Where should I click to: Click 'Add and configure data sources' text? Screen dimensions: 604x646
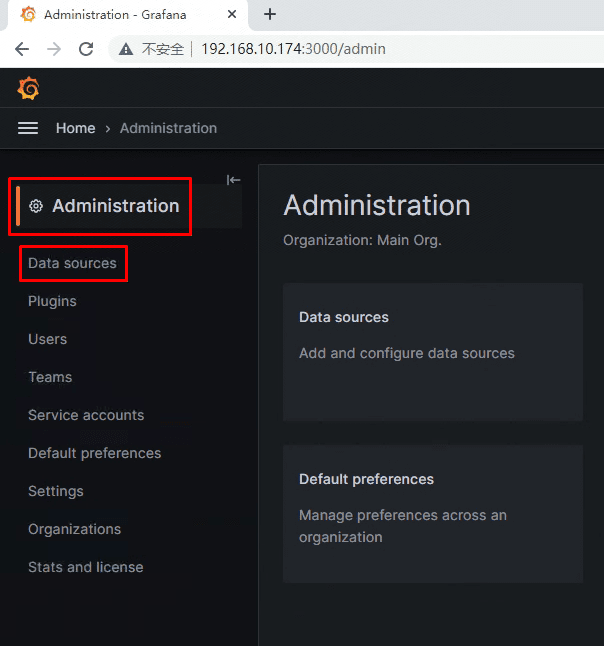(407, 353)
